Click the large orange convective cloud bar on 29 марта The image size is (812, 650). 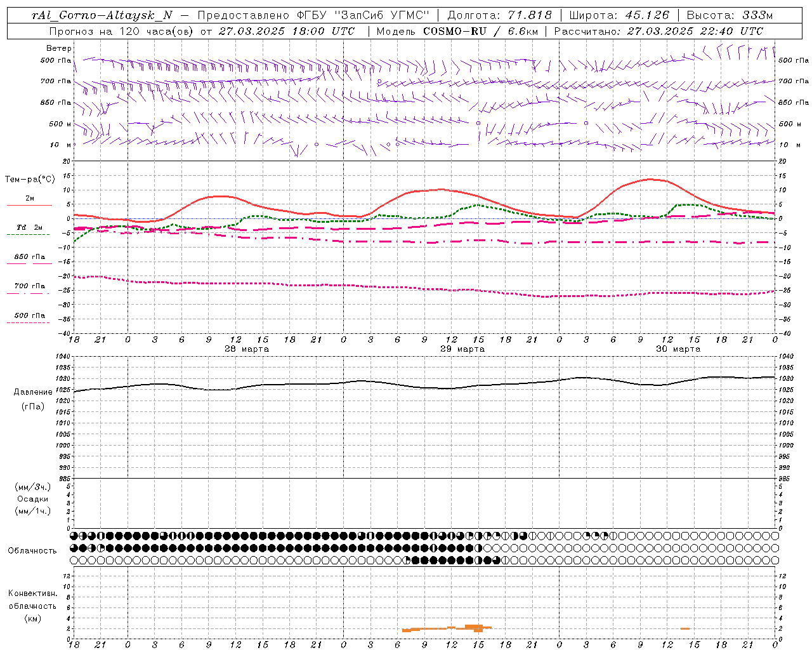(x=475, y=628)
